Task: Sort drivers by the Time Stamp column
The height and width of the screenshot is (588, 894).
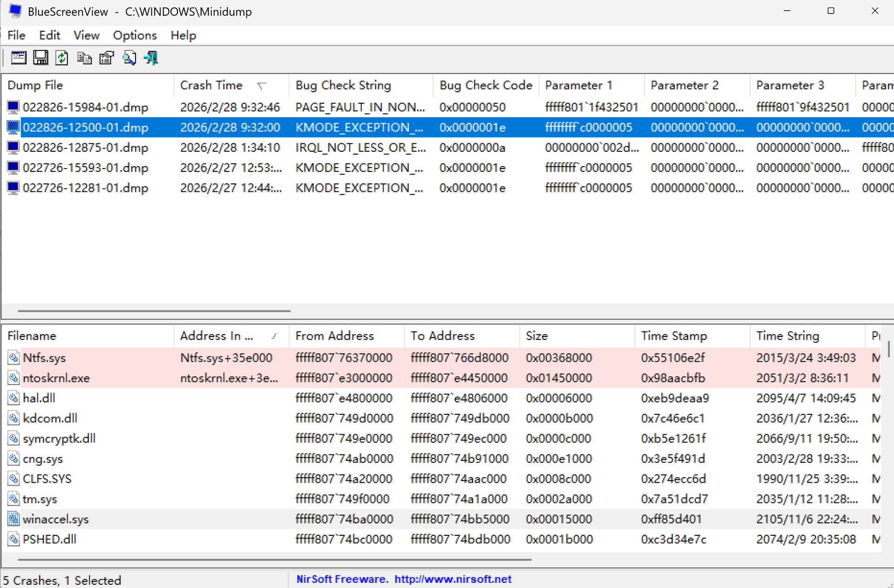Action: click(673, 336)
